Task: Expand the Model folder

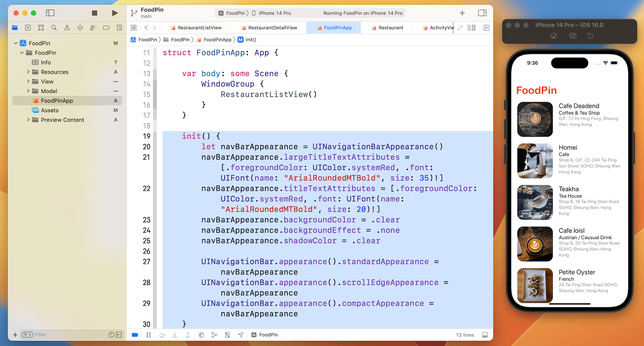Action: tap(29, 91)
